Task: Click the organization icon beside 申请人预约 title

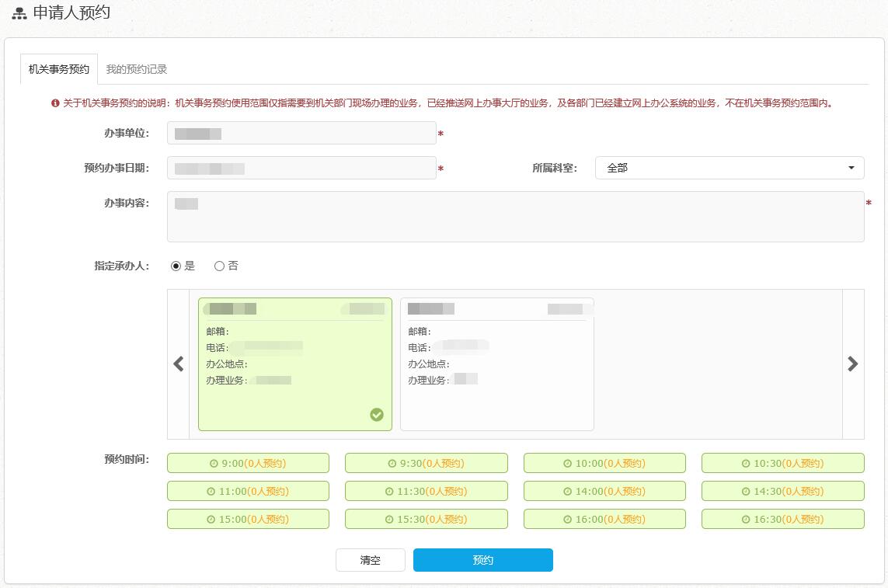Action: (x=19, y=14)
